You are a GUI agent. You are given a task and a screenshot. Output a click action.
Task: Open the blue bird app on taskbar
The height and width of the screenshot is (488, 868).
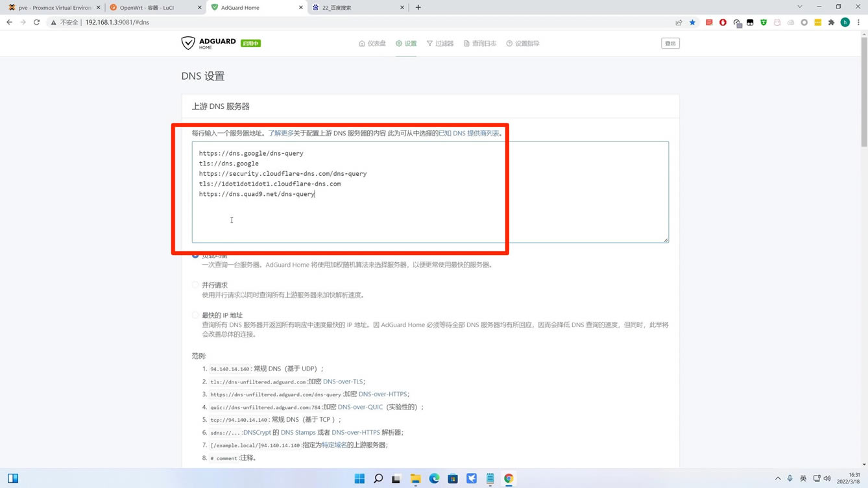pos(472,479)
